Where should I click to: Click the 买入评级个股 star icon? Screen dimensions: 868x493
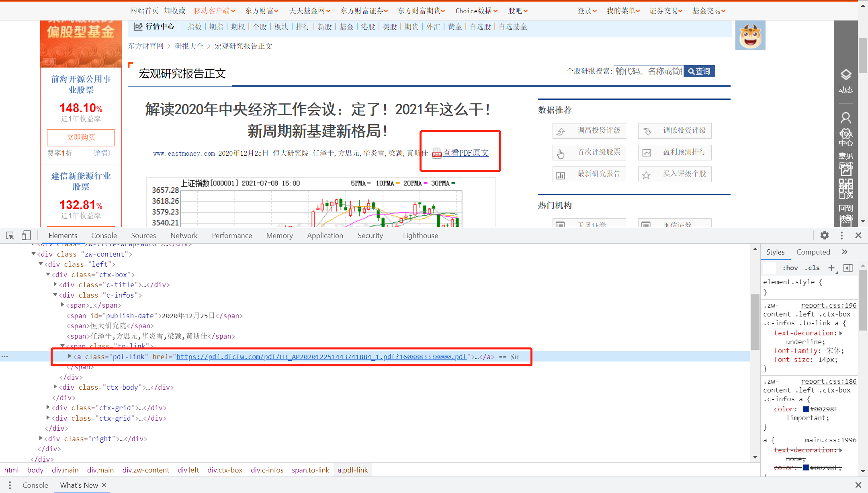646,175
